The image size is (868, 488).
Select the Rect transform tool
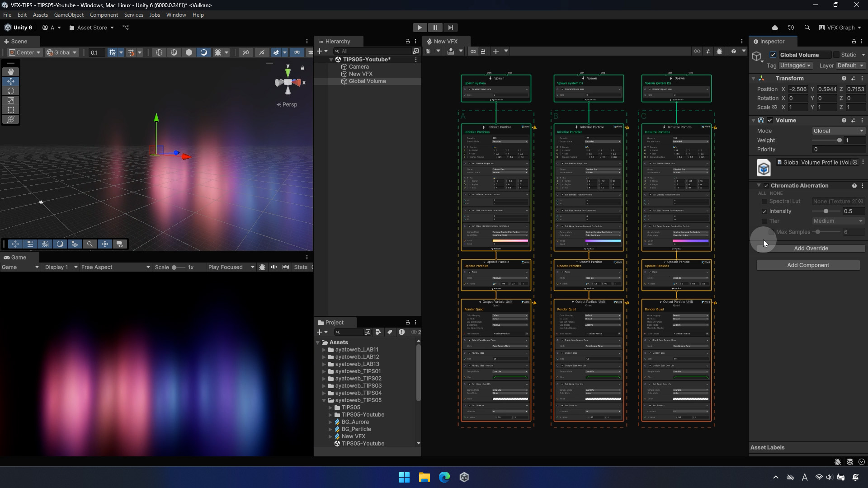pyautogui.click(x=11, y=110)
